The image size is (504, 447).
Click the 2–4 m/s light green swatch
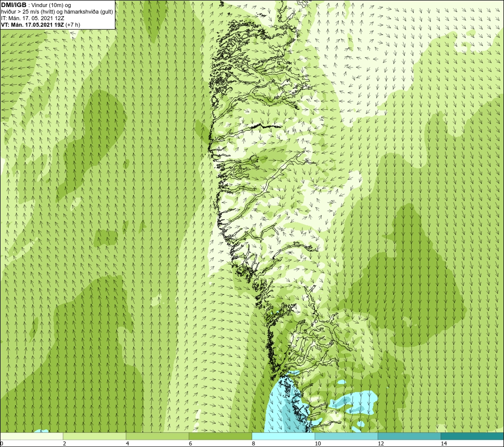[x=95, y=436]
